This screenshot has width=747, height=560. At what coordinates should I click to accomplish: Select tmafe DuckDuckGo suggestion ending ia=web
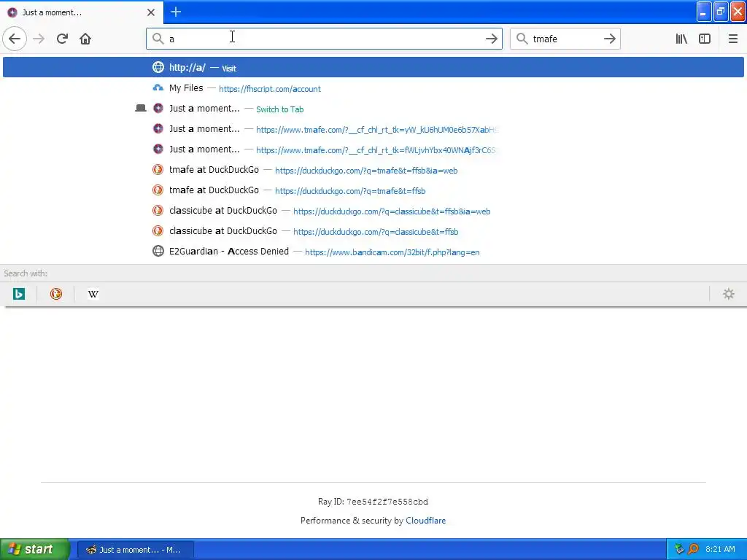pos(373,169)
